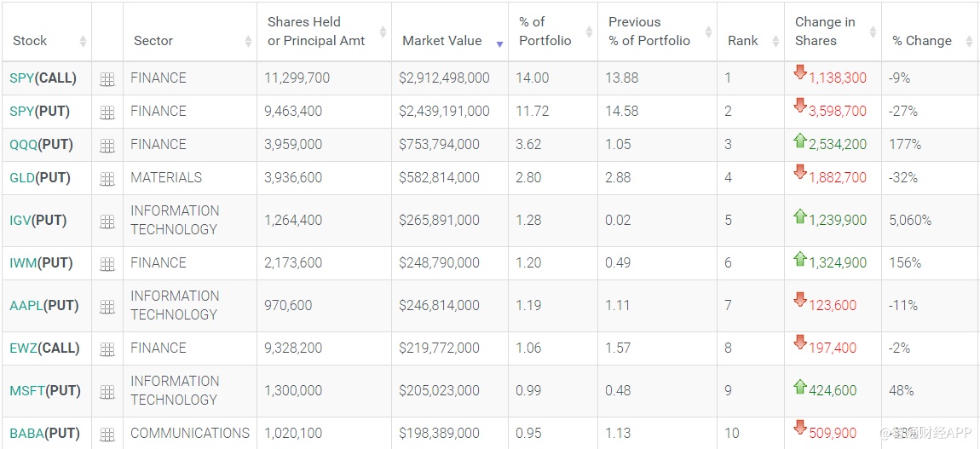980x449 pixels.
Task: Click the Shares Held or Principal Amt header
Action: [x=316, y=32]
